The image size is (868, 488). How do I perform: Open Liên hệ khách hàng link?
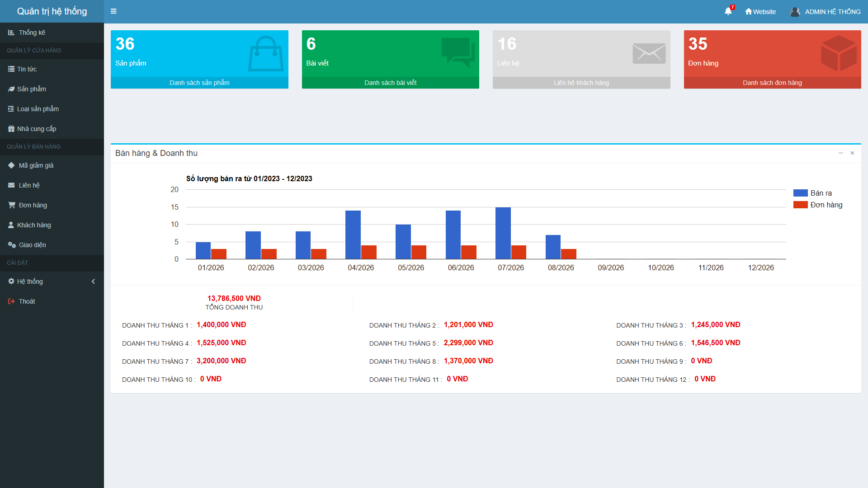click(581, 83)
